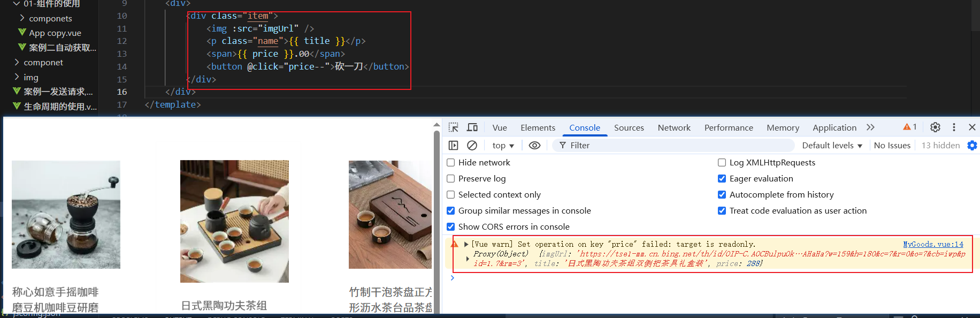
Task: Expand the Proxy(Object) details arrow
Action: pos(468,259)
